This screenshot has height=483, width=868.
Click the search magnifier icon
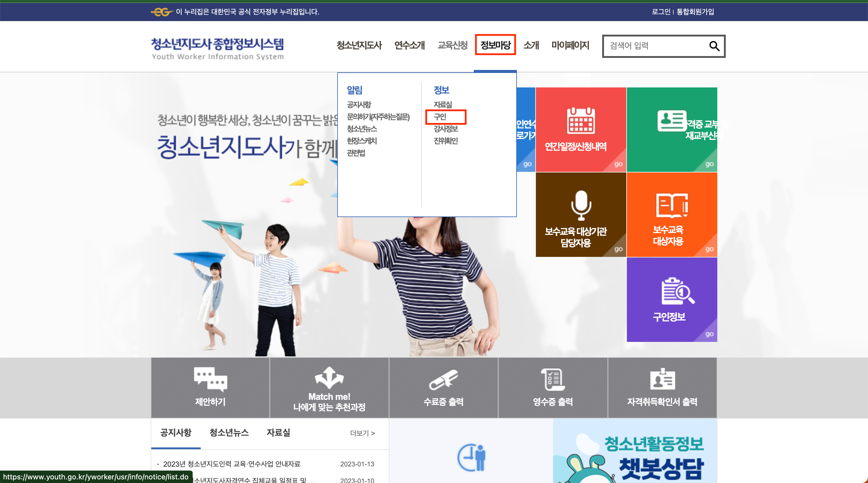pos(714,46)
